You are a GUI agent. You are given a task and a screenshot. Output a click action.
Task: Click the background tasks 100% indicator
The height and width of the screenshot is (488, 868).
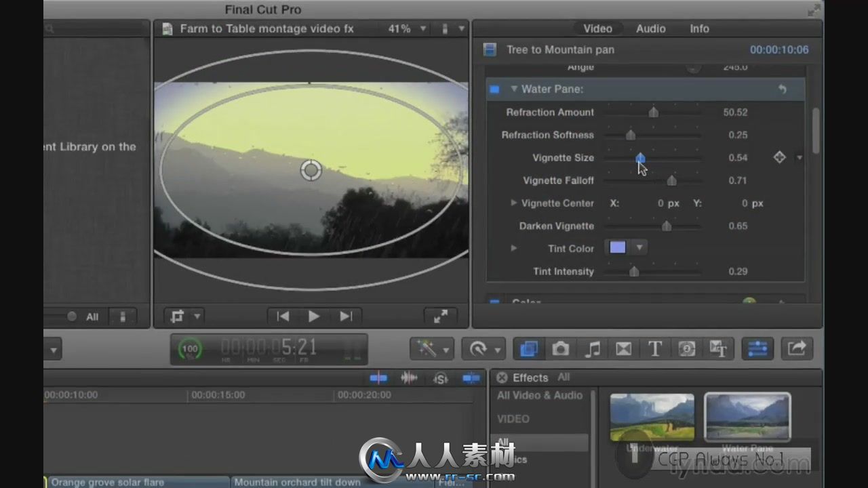(x=190, y=349)
